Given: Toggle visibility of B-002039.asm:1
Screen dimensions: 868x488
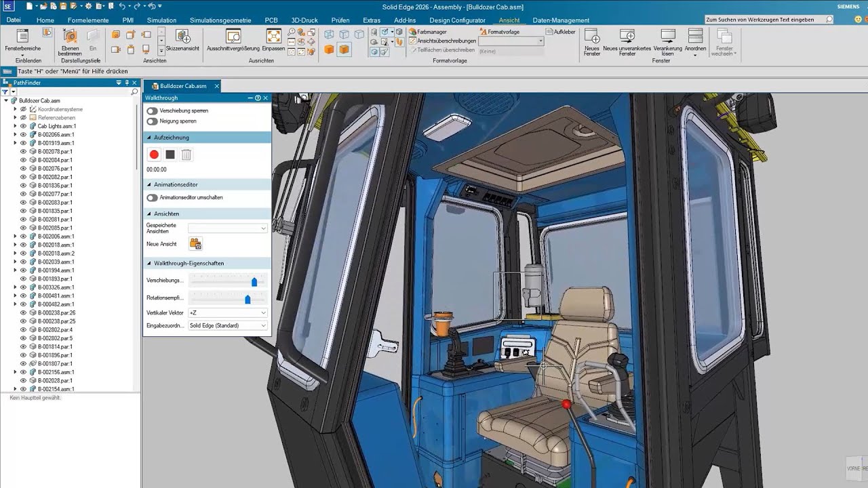Looking at the screenshot, I should coord(23,262).
